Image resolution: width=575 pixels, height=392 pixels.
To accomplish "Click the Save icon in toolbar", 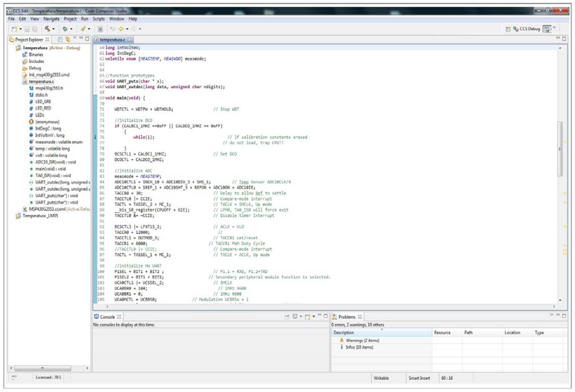I will 26,28.
